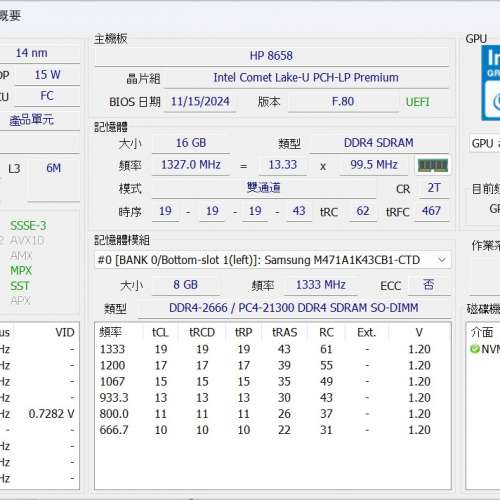The image size is (500, 500).
Task: Click the green UEFI indicator
Action: coord(418,102)
